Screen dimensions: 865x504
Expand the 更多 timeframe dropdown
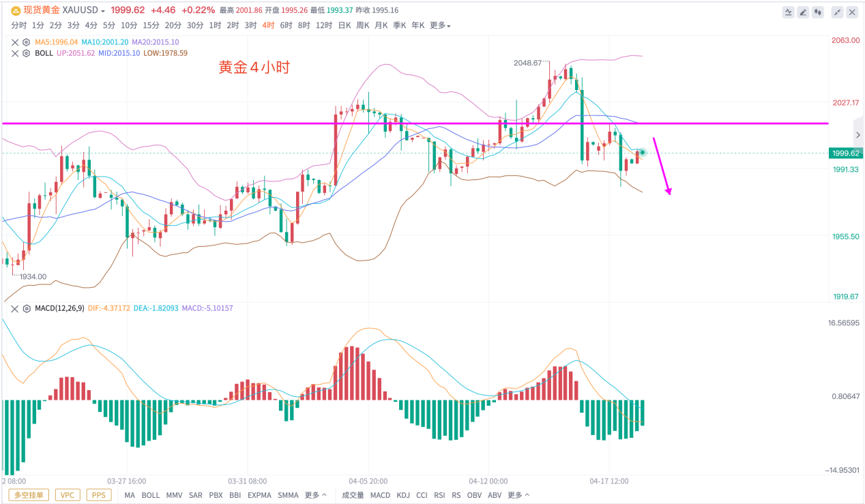tap(440, 25)
